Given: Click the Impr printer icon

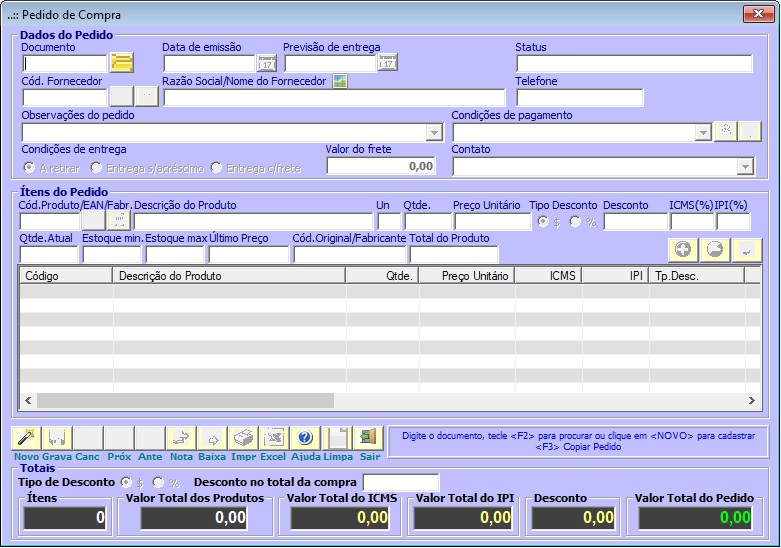Looking at the screenshot, I should pos(243,438).
